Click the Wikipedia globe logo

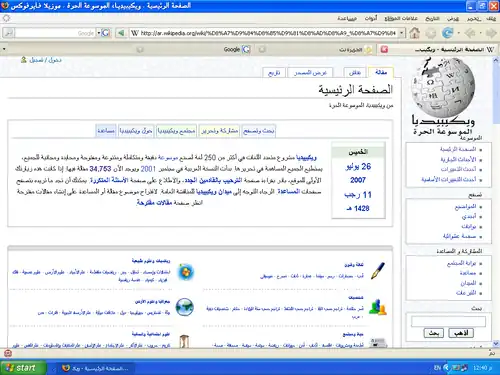(x=443, y=87)
